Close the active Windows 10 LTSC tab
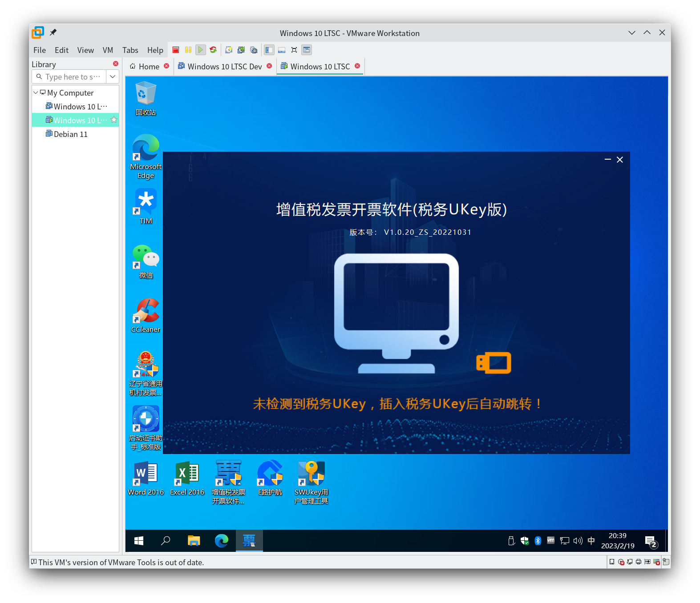 [357, 66]
